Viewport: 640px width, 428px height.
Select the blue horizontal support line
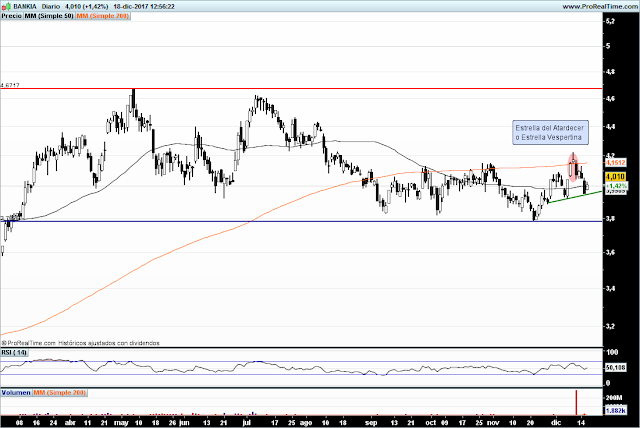pyautogui.click(x=301, y=221)
